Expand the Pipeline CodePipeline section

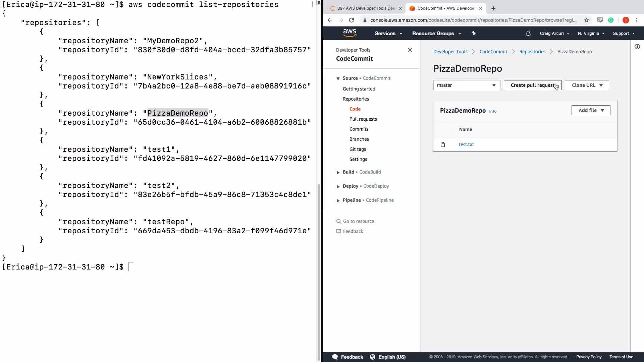pyautogui.click(x=338, y=200)
